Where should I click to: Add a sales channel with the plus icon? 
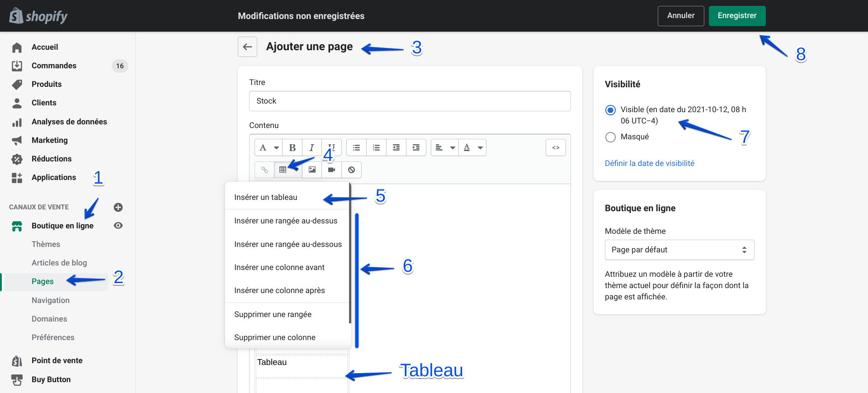118,207
